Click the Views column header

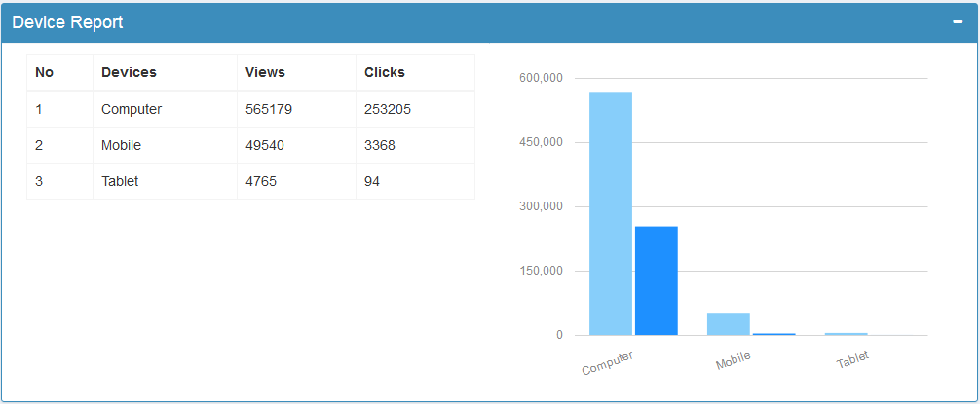coord(265,72)
